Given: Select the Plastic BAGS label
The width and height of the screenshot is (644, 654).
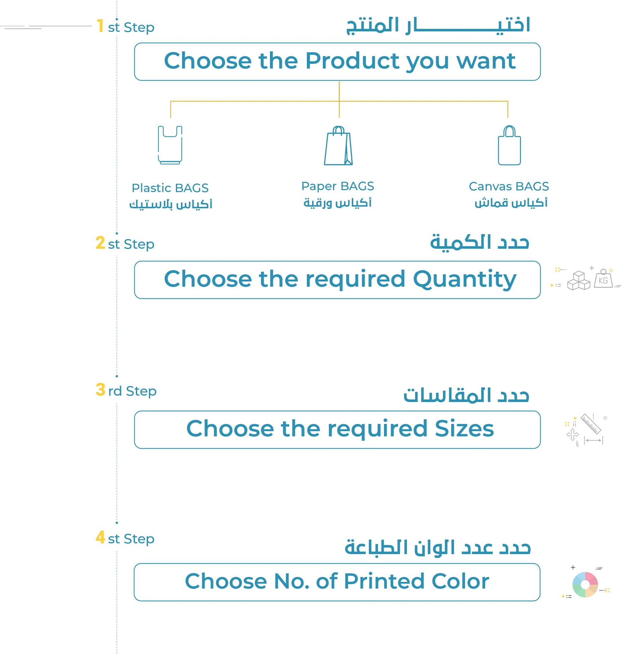Looking at the screenshot, I should pos(170,188).
